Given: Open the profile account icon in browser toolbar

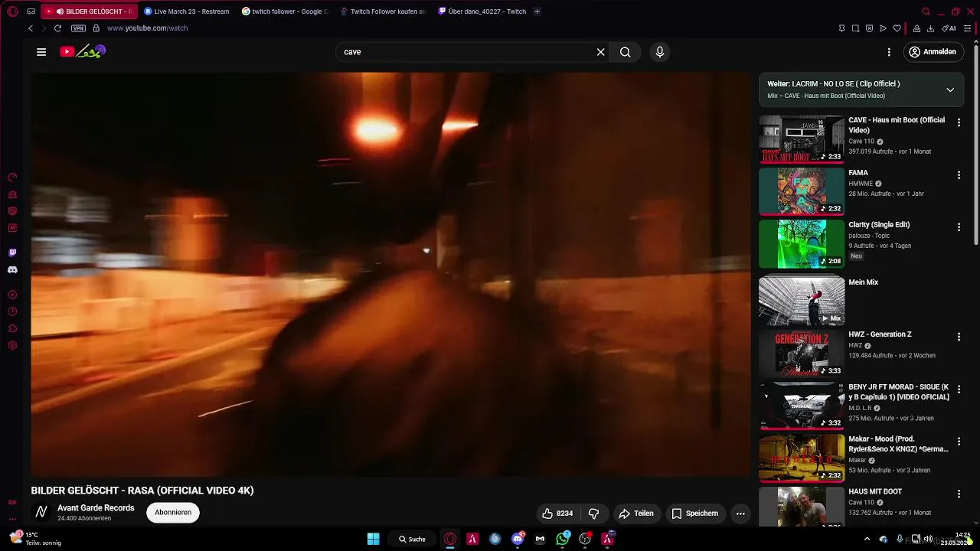Looking at the screenshot, I should [x=916, y=28].
